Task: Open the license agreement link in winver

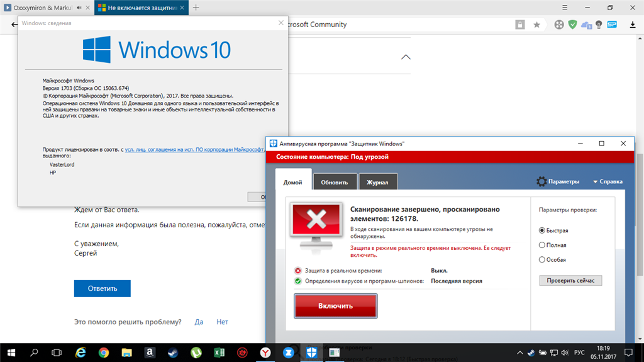Action: click(x=195, y=150)
